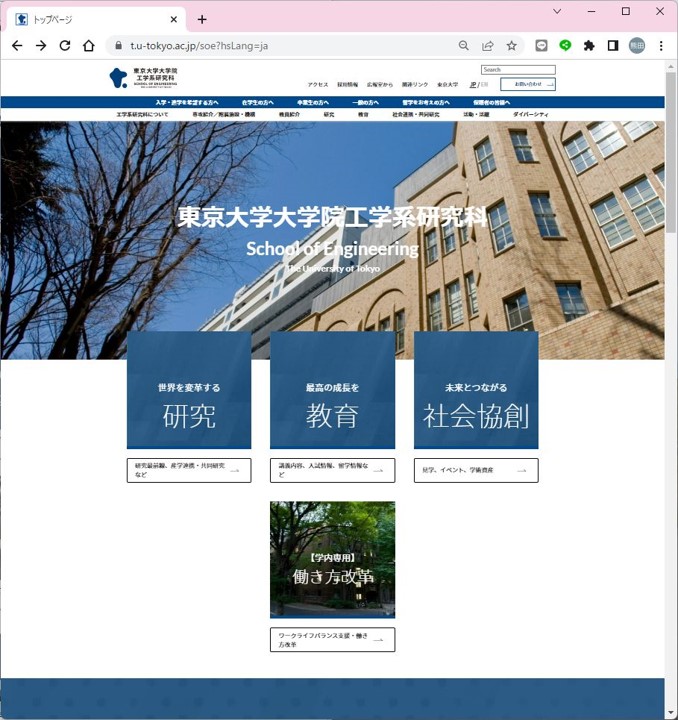The height and width of the screenshot is (720, 678).
Task: Open the user profile avatar
Action: [x=637, y=45]
